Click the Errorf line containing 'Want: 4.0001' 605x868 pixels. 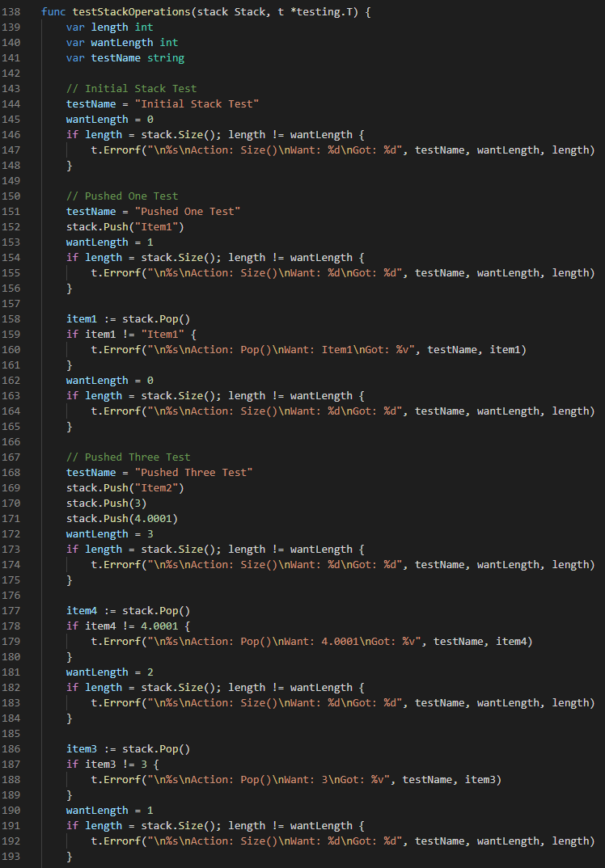(312, 642)
